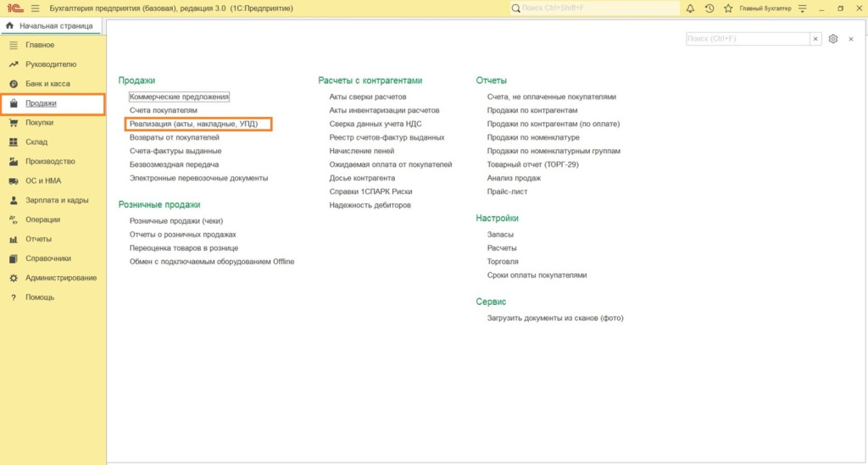Open Счета покупателям link
The image size is (868, 465).
tap(163, 110)
